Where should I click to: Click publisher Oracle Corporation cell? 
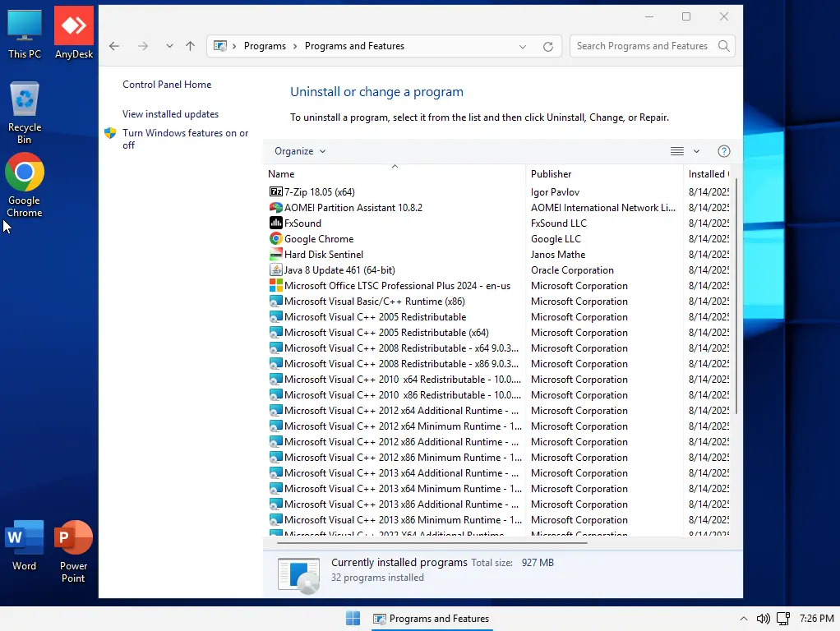point(572,270)
